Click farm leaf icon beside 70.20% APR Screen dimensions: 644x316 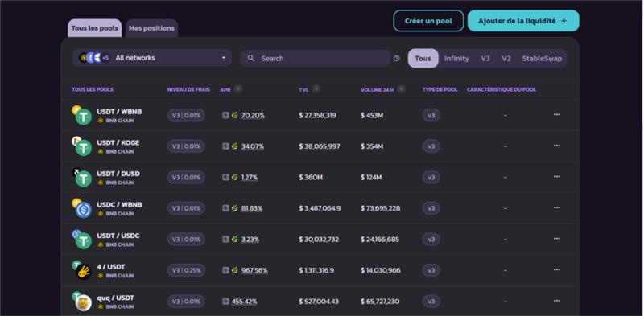click(234, 115)
